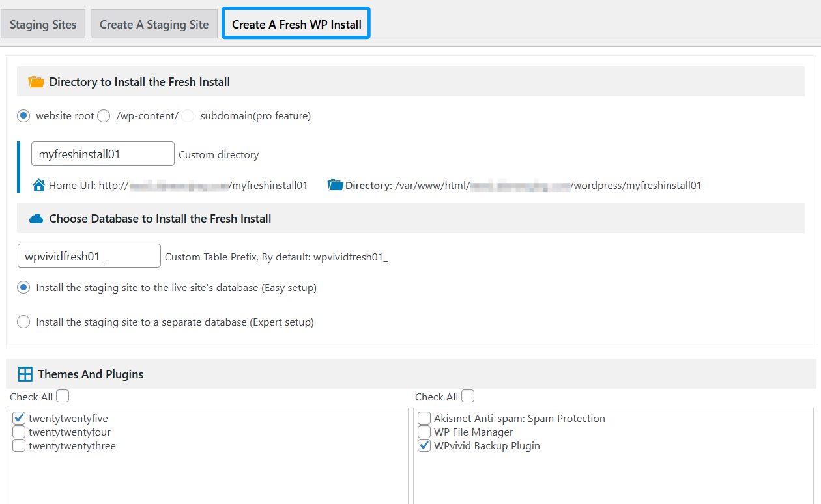
Task: Choose the /wp-content/ directory option
Action: point(104,116)
